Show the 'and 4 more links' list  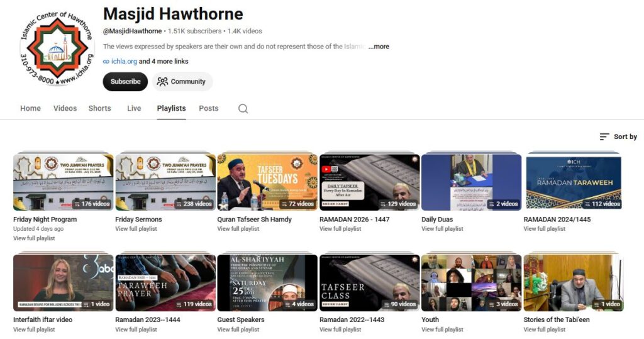tap(164, 61)
